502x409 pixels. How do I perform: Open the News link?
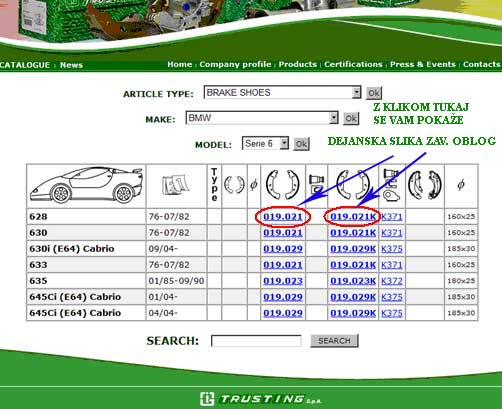point(71,65)
